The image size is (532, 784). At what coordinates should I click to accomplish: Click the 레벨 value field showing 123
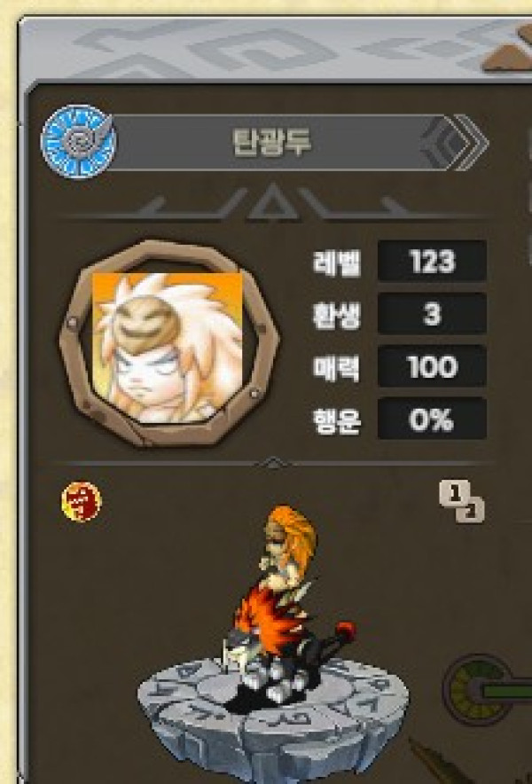(x=432, y=261)
